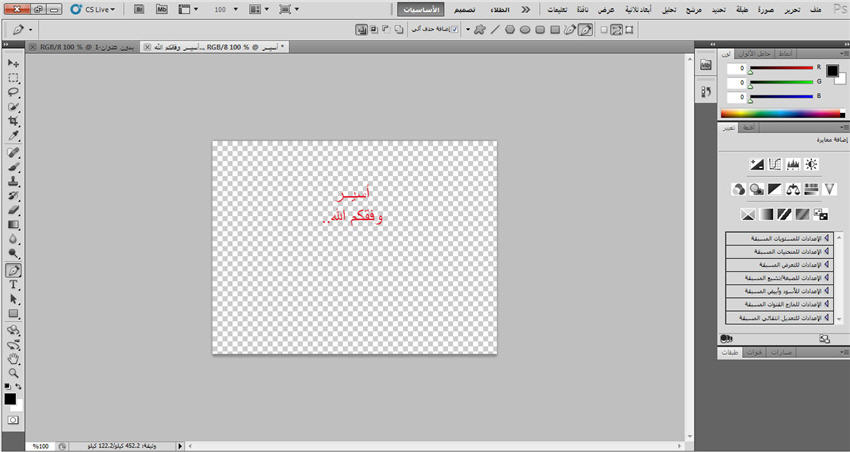Add a Color Balance adjustment
This screenshot has width=850, height=452.
(793, 189)
